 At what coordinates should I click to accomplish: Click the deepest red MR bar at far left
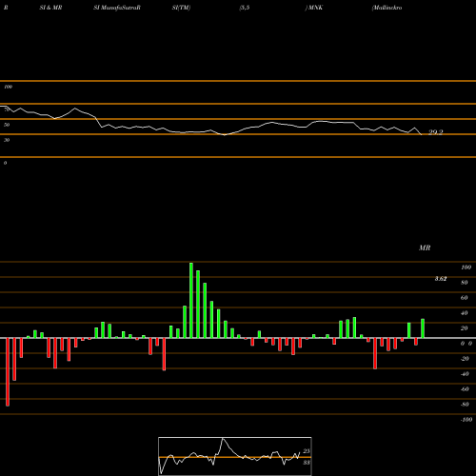coord(8,372)
